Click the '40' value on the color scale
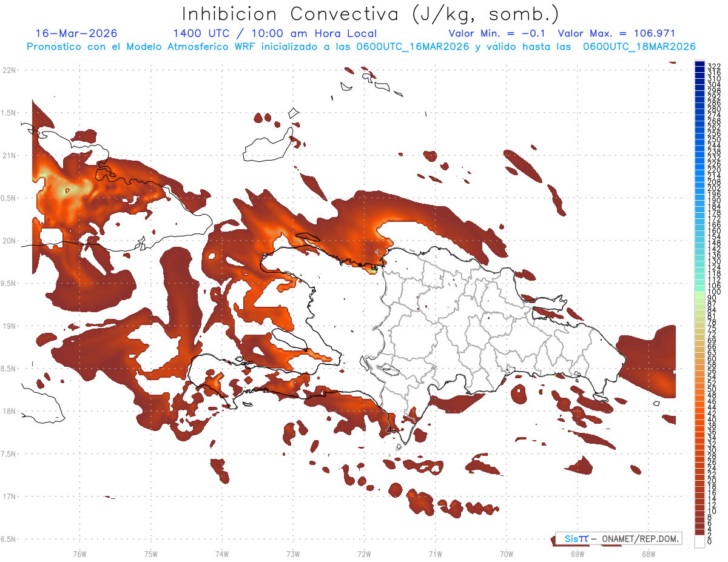Screen dimensions: 728x562 pos(712,420)
